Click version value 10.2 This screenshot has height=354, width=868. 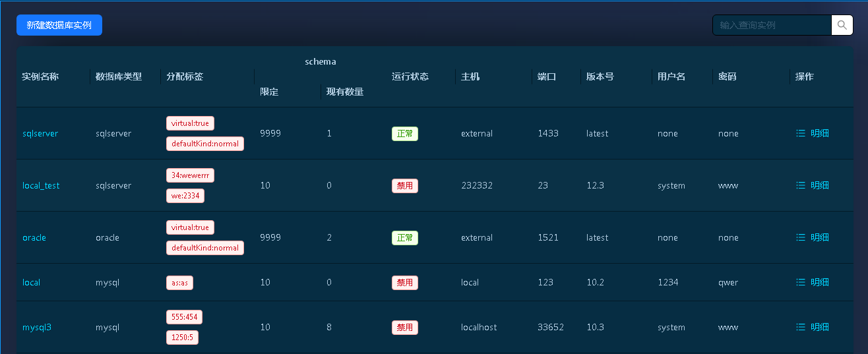(x=595, y=282)
